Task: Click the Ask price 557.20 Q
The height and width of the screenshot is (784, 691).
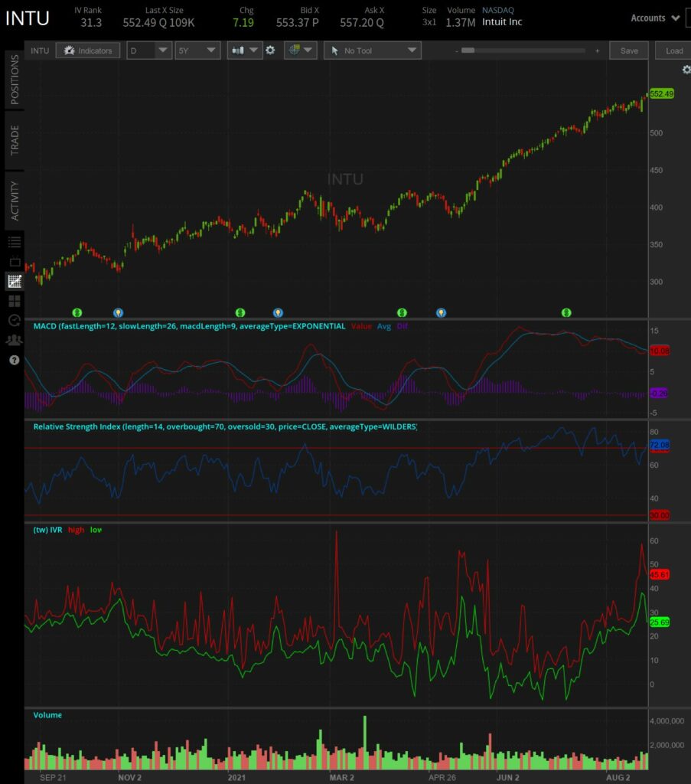Action: [362, 22]
